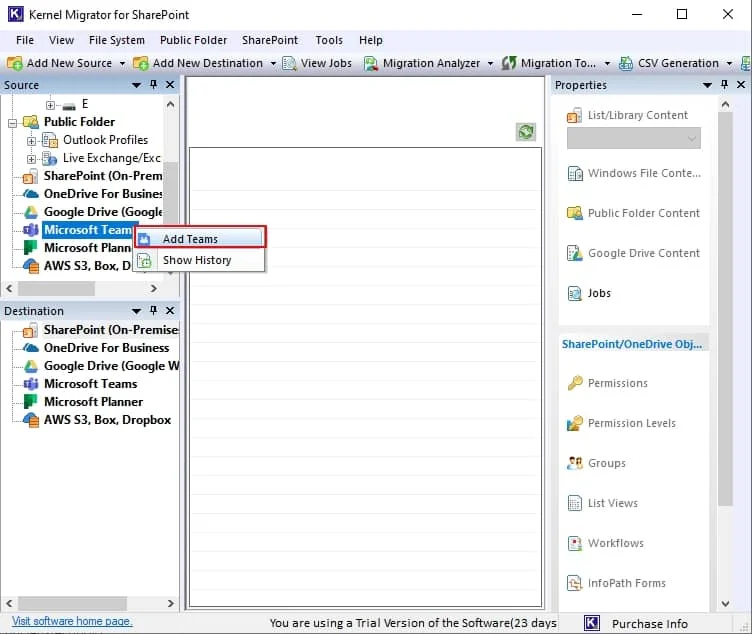Click the Workflows icon

pos(575,543)
